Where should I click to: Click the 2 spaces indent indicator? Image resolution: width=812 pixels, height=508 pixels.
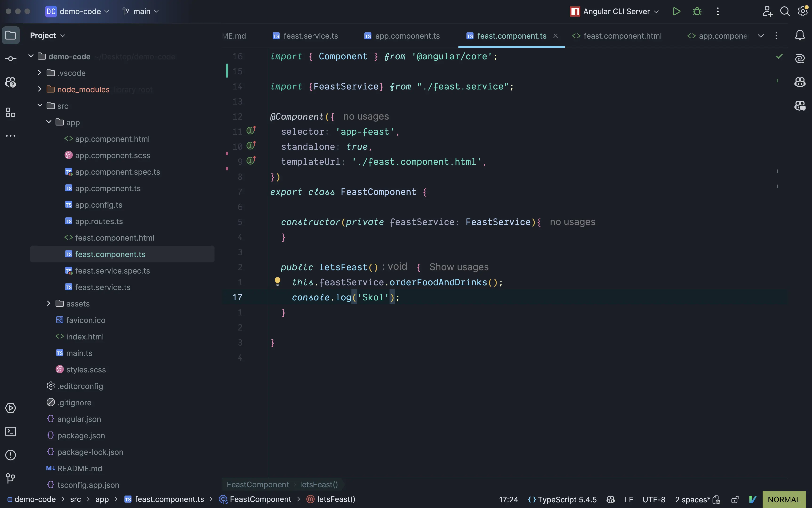(x=693, y=500)
